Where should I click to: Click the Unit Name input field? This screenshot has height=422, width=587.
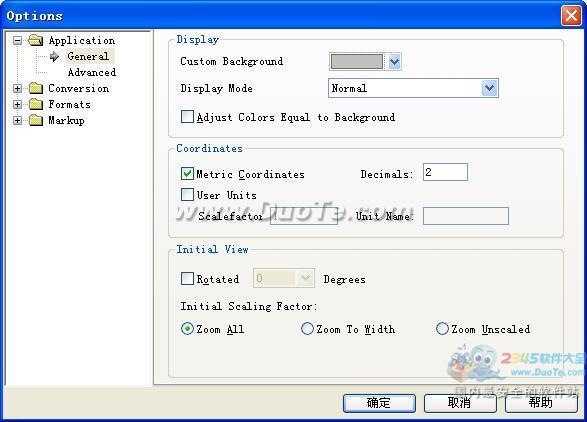pos(466,216)
